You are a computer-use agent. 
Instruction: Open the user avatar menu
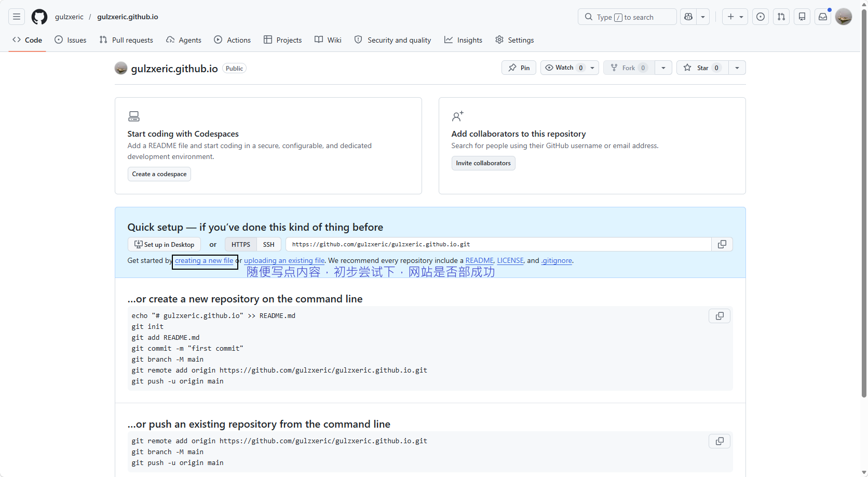pyautogui.click(x=844, y=17)
